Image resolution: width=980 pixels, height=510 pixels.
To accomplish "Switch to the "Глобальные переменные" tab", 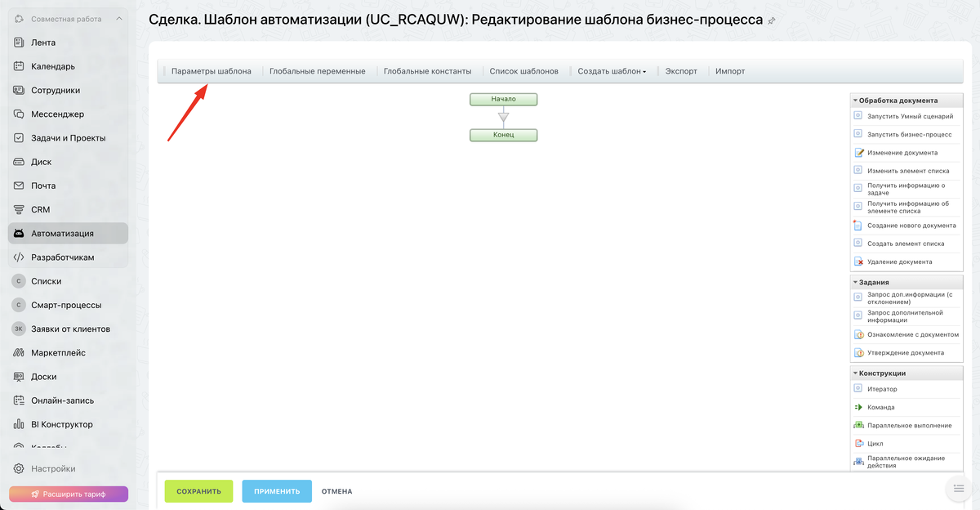I will [317, 71].
